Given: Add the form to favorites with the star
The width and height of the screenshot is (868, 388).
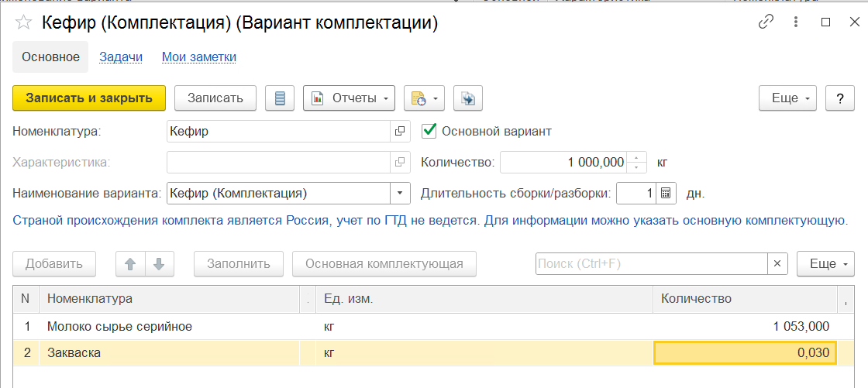Looking at the screenshot, I should [x=24, y=22].
